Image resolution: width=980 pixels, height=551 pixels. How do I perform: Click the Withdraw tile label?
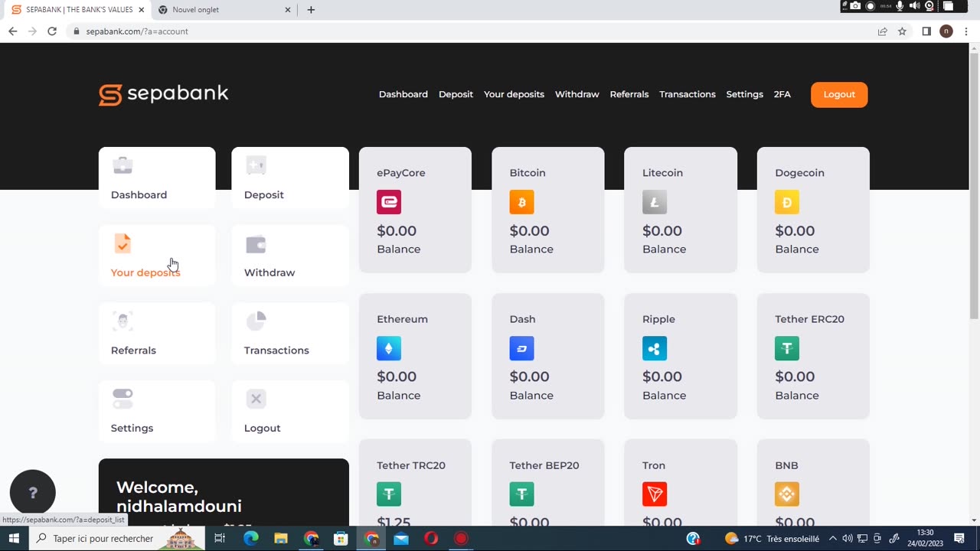(x=269, y=272)
